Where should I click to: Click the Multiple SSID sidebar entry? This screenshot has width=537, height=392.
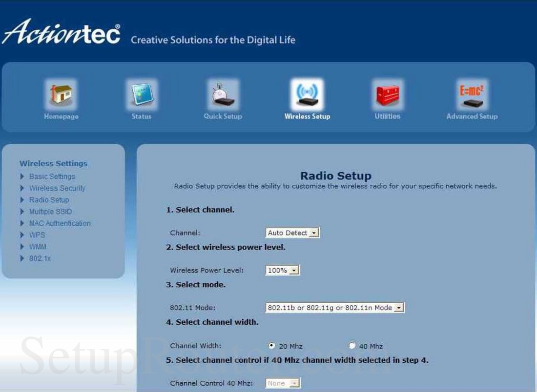click(x=50, y=212)
